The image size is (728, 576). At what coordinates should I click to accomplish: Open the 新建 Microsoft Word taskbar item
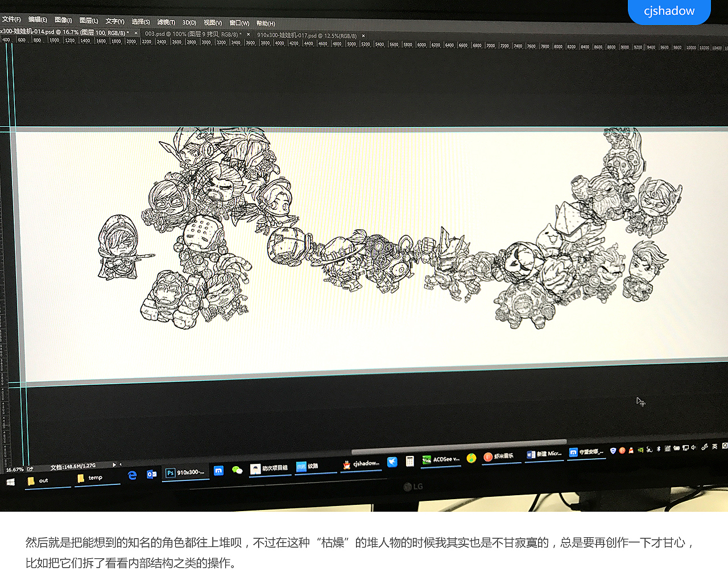(544, 454)
